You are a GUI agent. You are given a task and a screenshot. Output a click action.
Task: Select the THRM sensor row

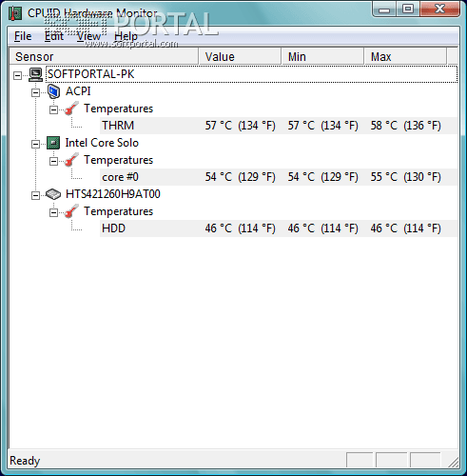pyautogui.click(x=279, y=126)
